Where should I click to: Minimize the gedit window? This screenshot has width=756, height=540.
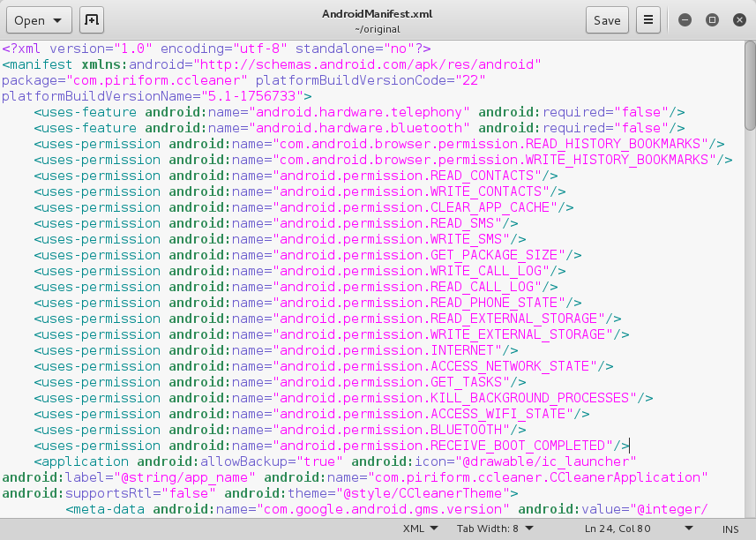(685, 19)
